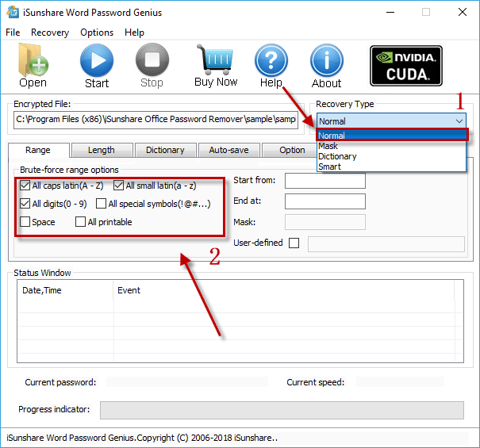Click the Stop toolbar icon
Image resolution: width=480 pixels, height=448 pixels.
click(x=152, y=59)
